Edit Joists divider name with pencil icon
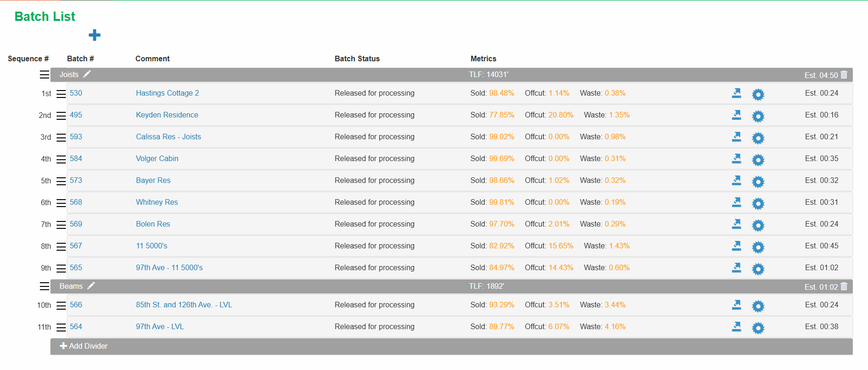 click(87, 74)
